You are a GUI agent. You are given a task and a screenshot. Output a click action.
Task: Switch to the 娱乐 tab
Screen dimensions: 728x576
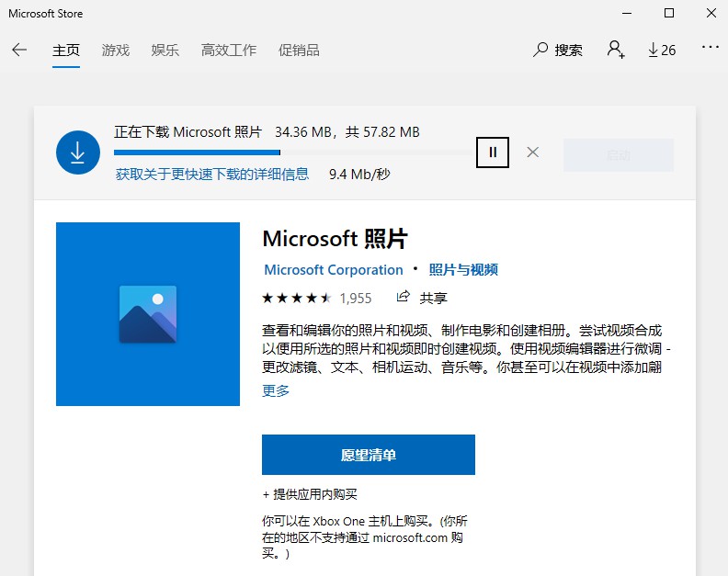click(x=165, y=50)
